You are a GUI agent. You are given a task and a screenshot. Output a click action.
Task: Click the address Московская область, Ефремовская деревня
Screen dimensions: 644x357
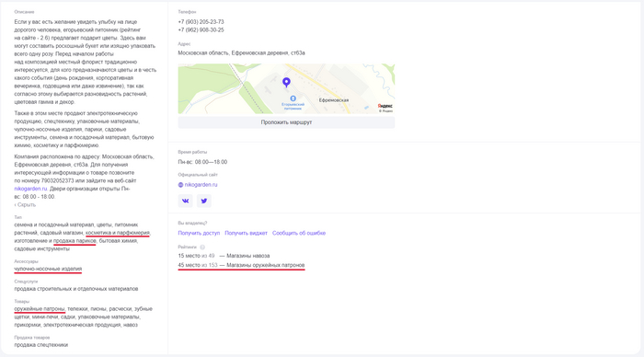point(241,53)
